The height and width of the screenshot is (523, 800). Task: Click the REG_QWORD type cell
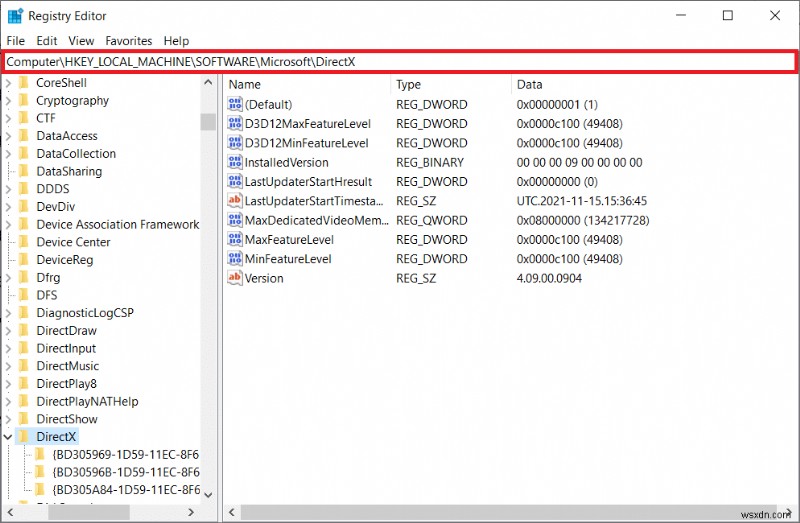click(432, 220)
